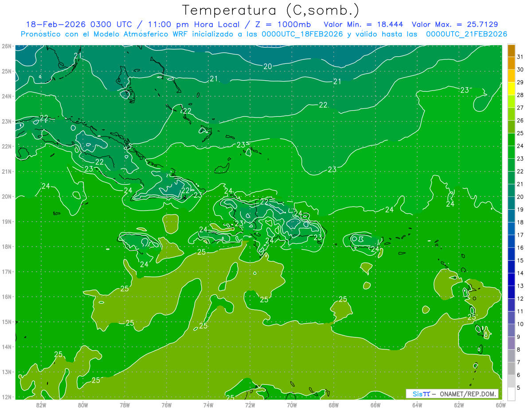Click the '20N' latitude axis label
532x411 pixels.
tap(6, 196)
